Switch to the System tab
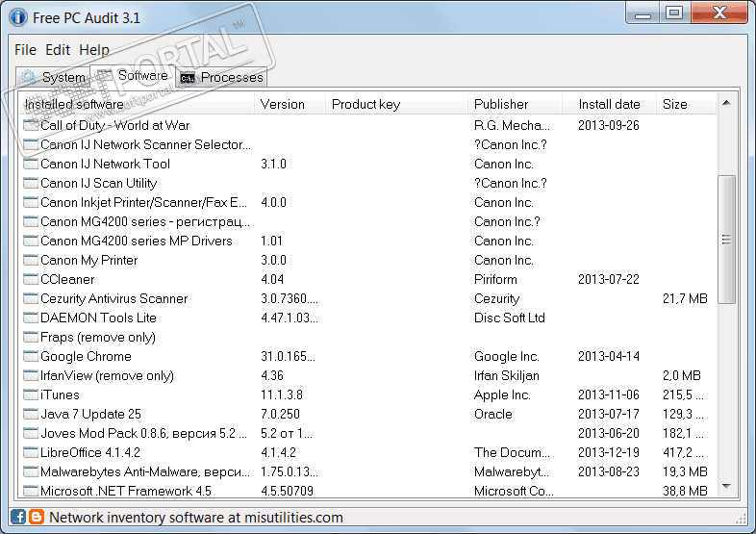Image resolution: width=756 pixels, height=534 pixels. 53,77
